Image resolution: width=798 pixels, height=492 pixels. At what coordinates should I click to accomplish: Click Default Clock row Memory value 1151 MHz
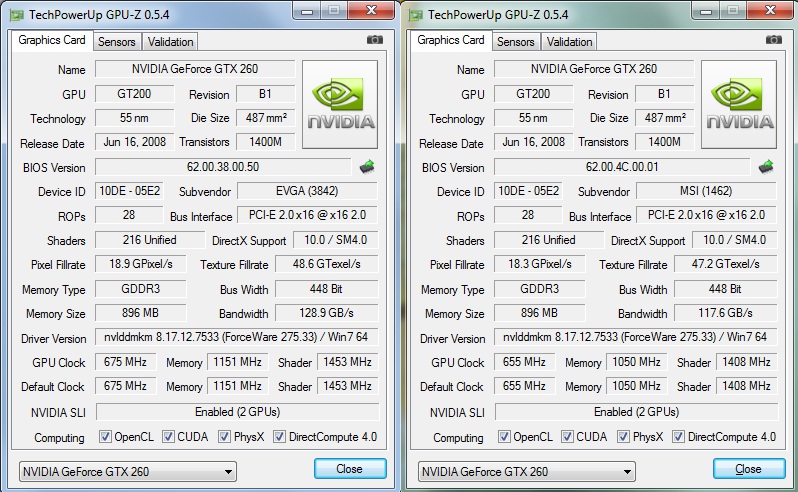pyautogui.click(x=237, y=386)
